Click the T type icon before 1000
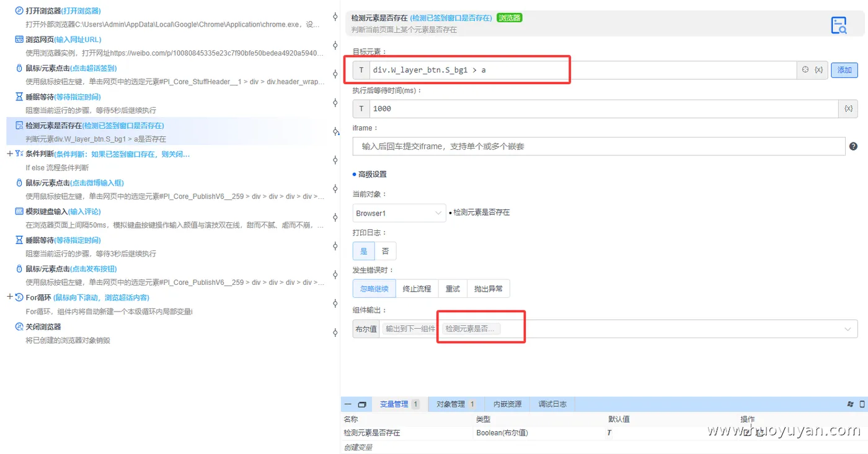This screenshot has height=454, width=868. pos(361,108)
